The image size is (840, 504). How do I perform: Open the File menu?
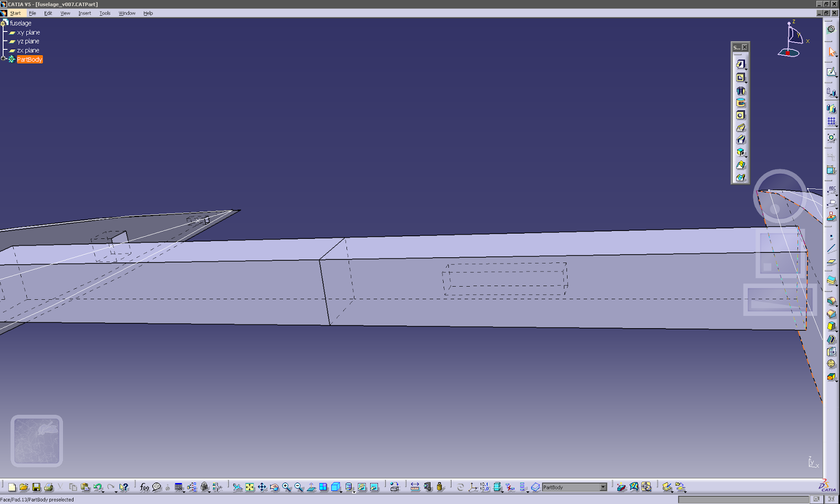[x=33, y=13]
